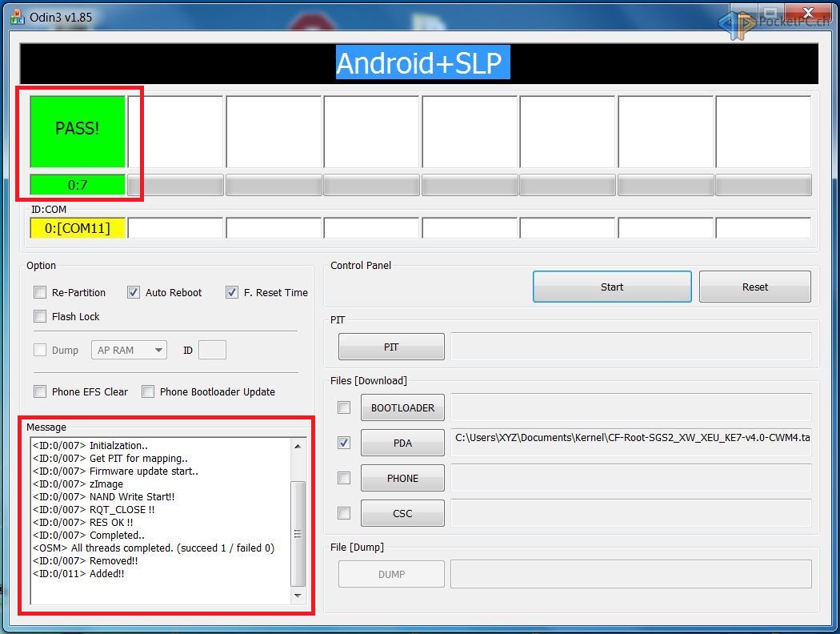Click the '<ID:0/007> Completed..' log line

coord(89,536)
